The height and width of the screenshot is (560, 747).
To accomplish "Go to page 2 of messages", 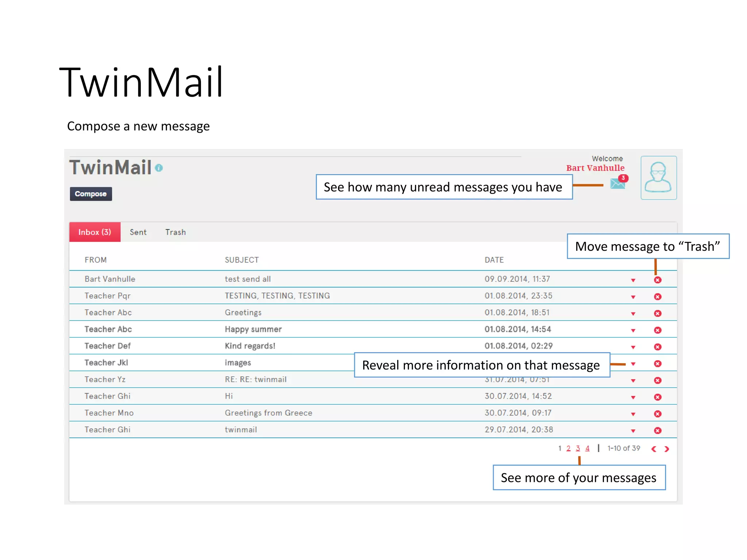I will (568, 448).
